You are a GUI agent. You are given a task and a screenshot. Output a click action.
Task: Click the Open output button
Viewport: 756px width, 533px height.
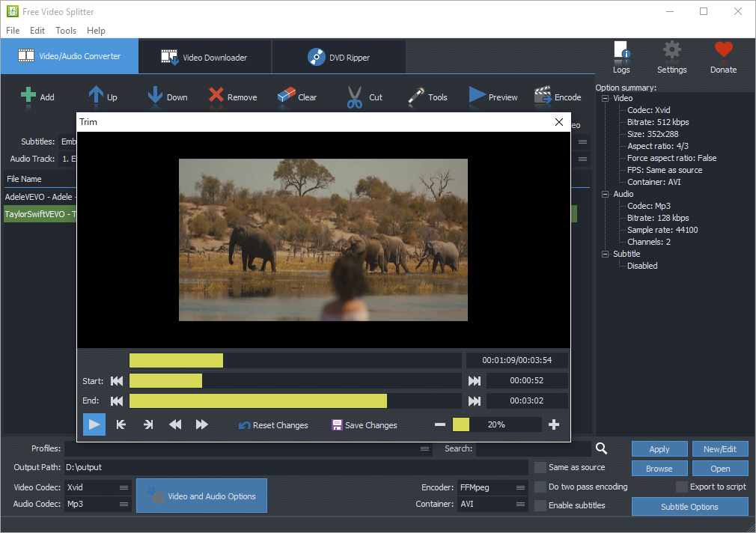pyautogui.click(x=720, y=469)
